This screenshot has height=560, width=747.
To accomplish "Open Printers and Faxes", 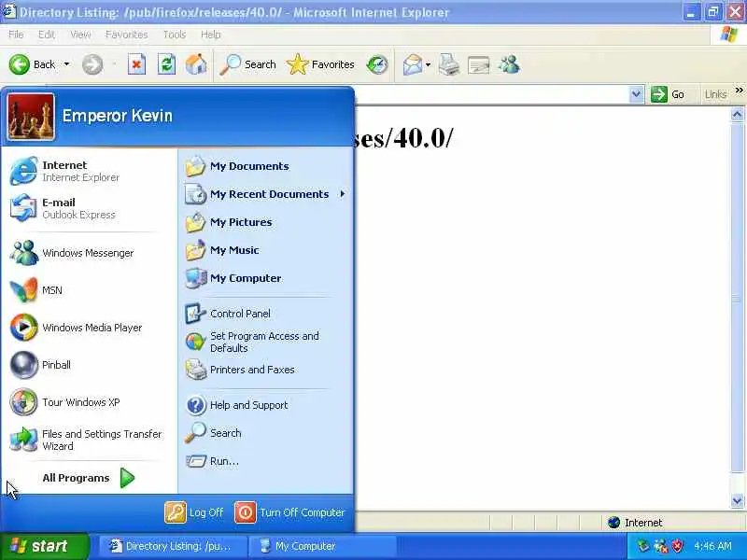I will (266, 370).
